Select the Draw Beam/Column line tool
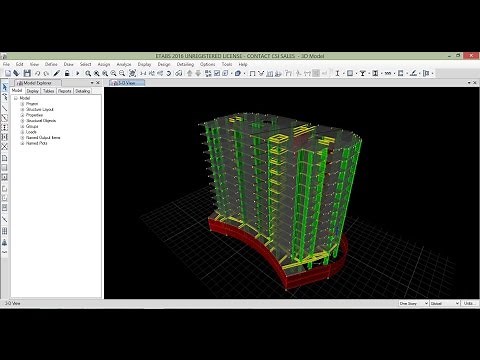 click(5, 108)
